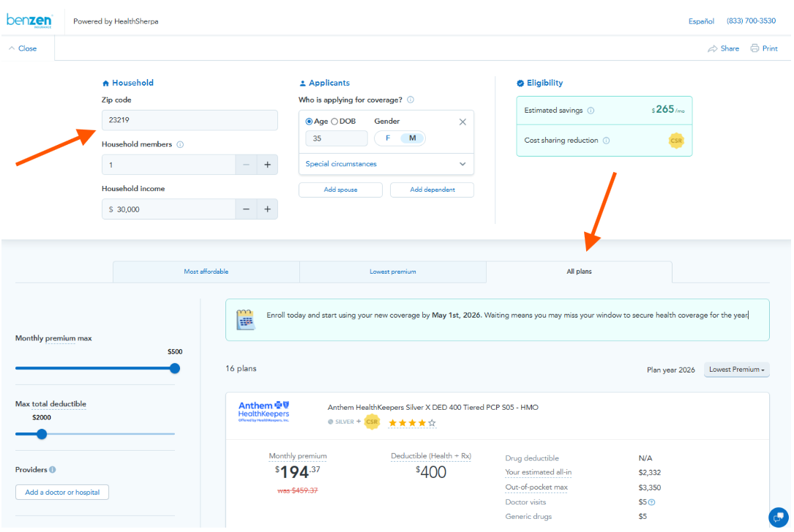Select the Age radio option
Viewport: 794px width, 532px height.
tap(309, 121)
